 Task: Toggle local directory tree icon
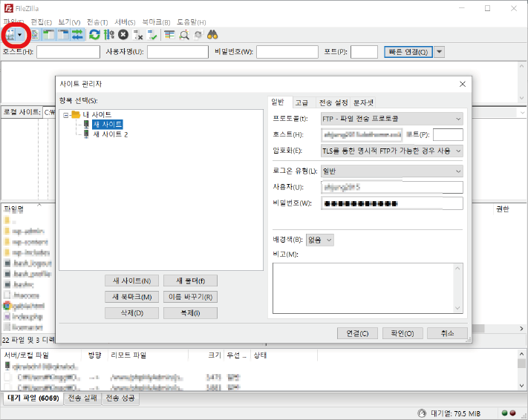click(48, 35)
